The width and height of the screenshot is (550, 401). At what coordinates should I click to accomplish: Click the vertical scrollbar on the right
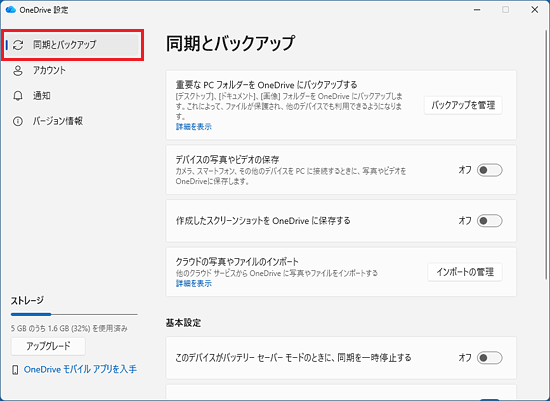(546, 154)
